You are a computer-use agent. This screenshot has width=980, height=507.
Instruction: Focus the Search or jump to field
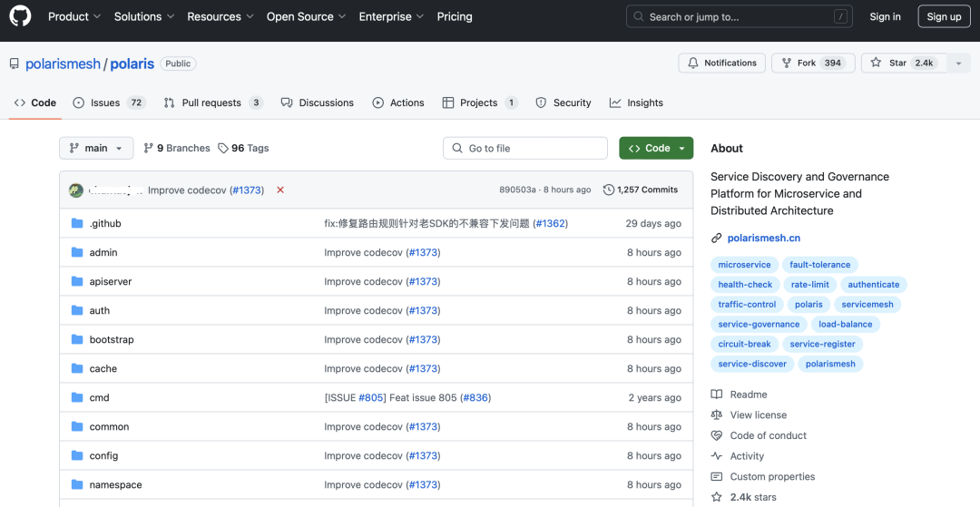click(740, 17)
